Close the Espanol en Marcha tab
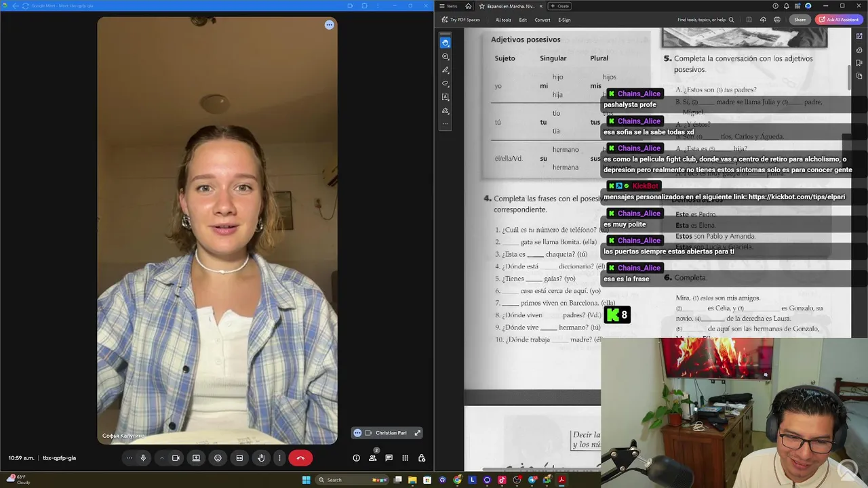The image size is (868, 488). tap(540, 6)
